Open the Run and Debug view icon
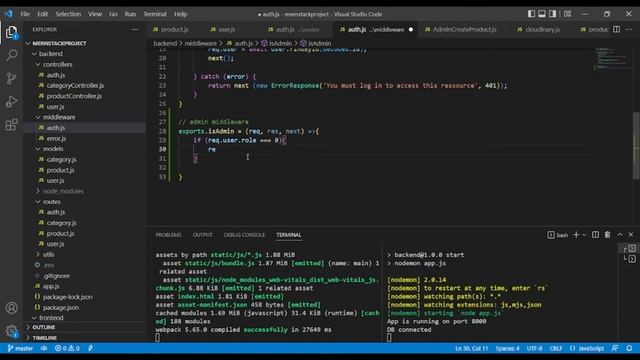Viewport: 640px width, 360px height. point(11,101)
